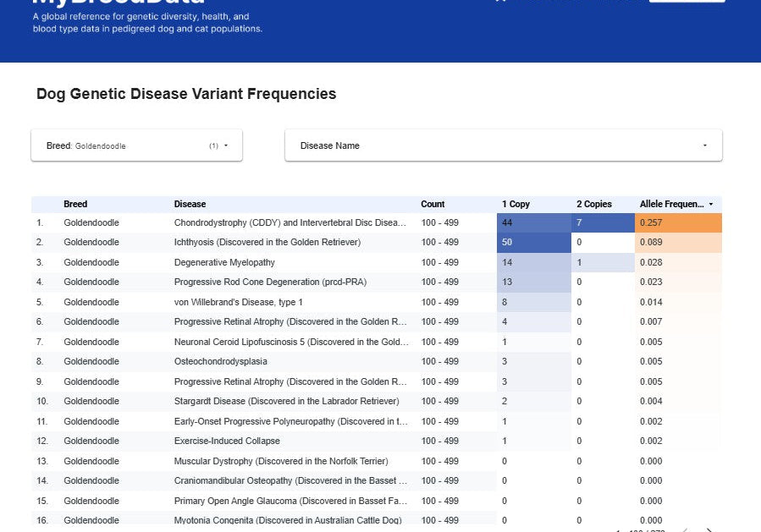Select the highlighted 44 cell for Chondrodystrophy
This screenshot has height=532, width=761.
point(533,222)
